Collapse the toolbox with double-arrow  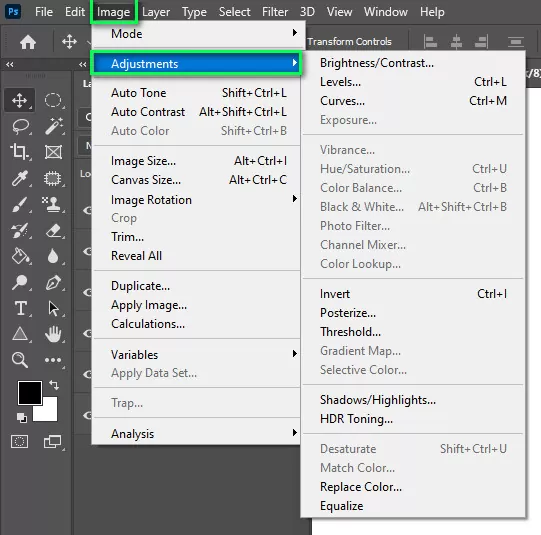(x=10, y=65)
